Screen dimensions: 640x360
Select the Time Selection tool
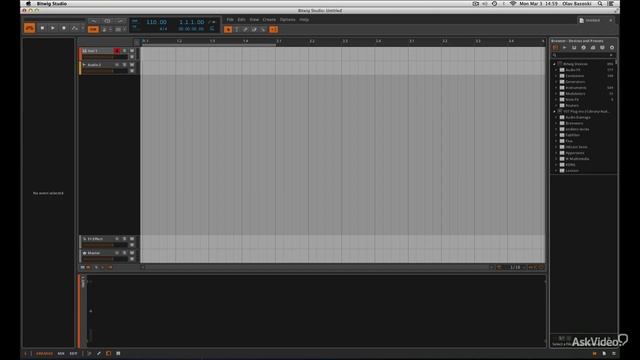pyautogui.click(x=237, y=29)
